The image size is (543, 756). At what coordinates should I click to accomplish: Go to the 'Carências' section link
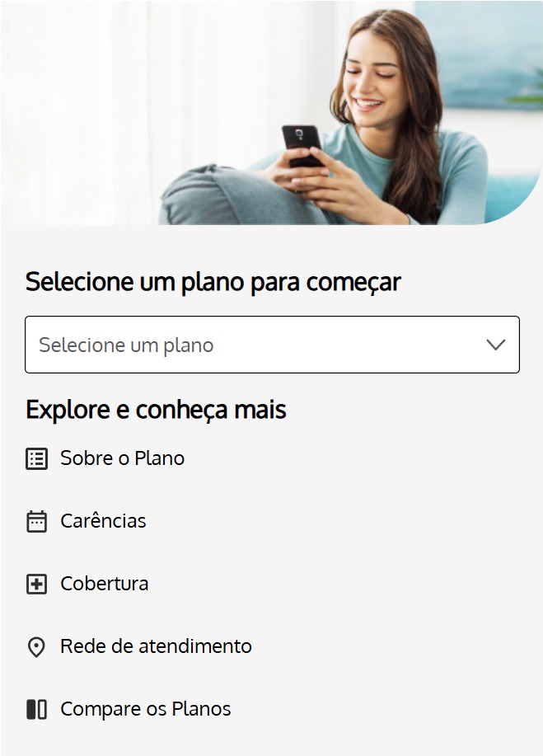pos(103,521)
